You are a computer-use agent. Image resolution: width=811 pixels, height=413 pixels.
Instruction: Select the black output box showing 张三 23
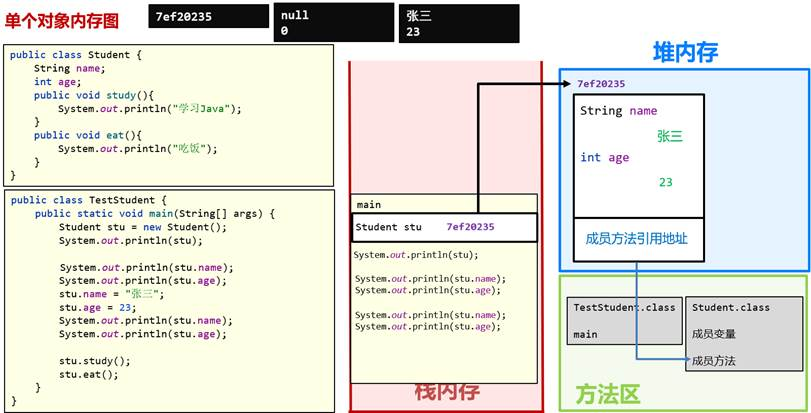point(459,23)
